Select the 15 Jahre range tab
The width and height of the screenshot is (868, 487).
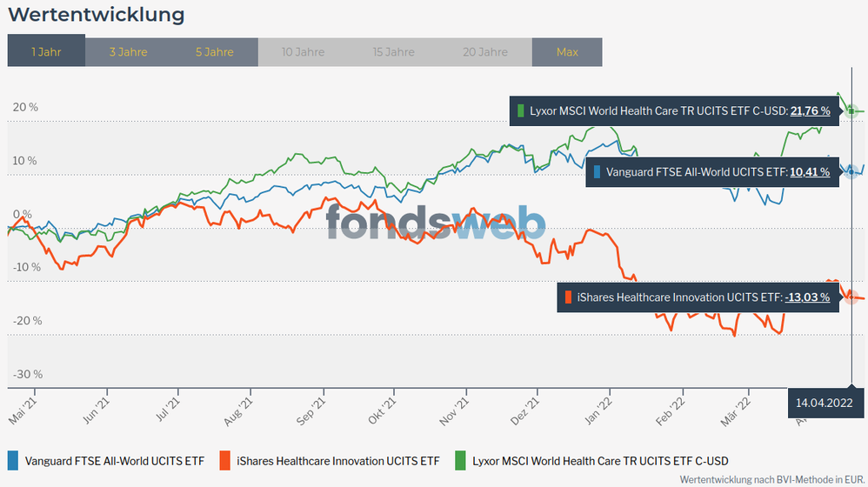pos(393,52)
